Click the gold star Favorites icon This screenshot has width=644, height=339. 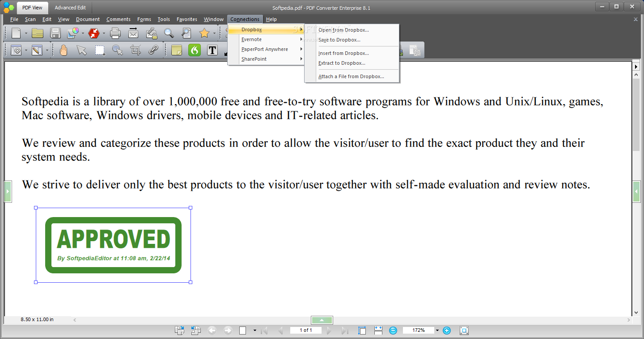click(204, 33)
